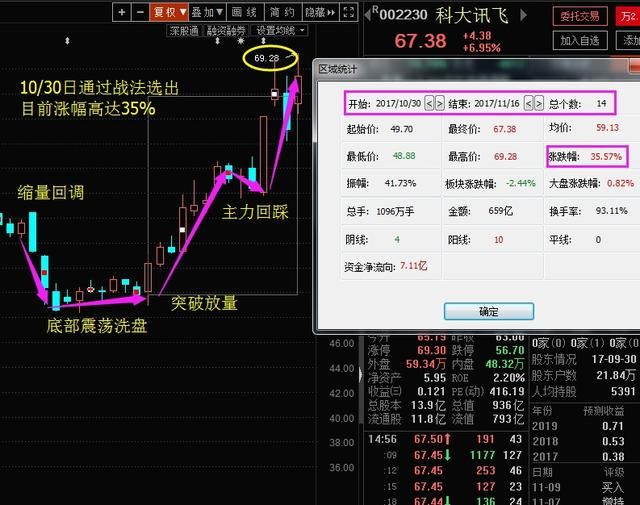Select the 融资融券 tab

pyautogui.click(x=226, y=31)
